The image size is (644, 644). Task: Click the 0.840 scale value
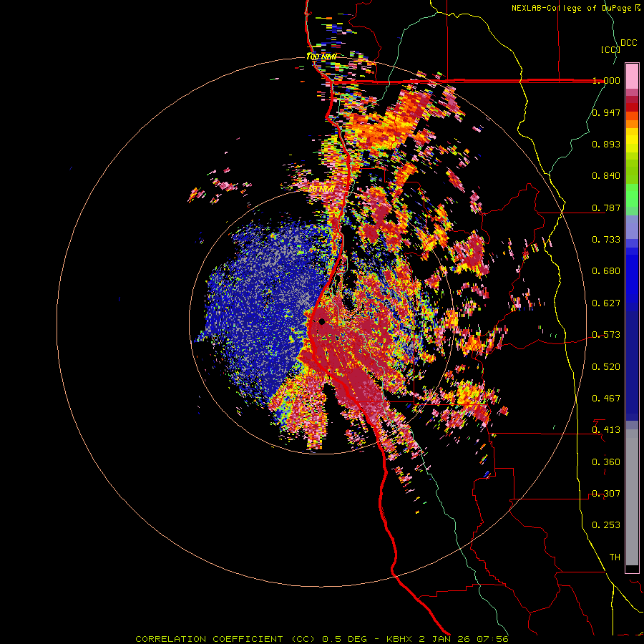tap(606, 176)
